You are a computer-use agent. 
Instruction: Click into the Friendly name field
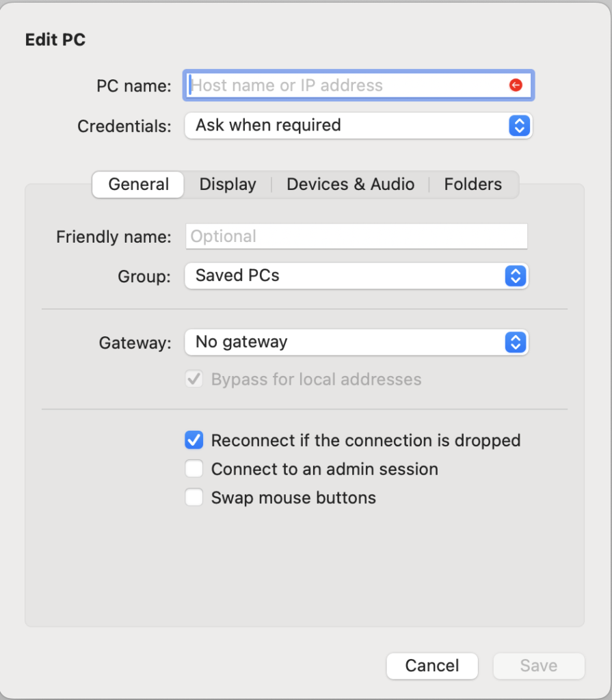pos(356,236)
